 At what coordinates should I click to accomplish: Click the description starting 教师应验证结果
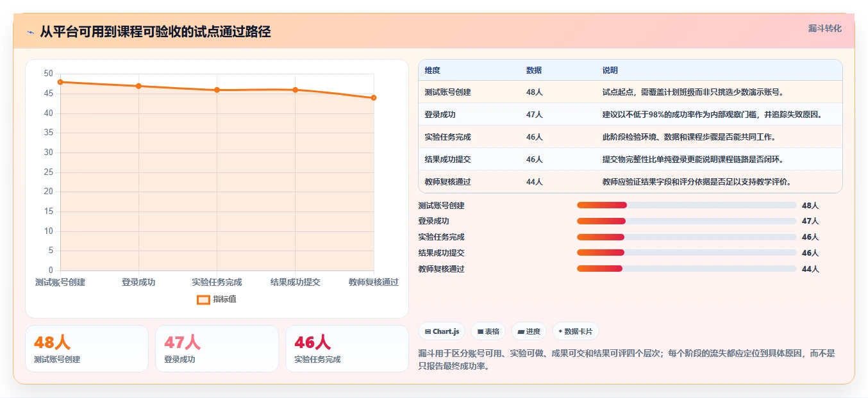(x=697, y=182)
